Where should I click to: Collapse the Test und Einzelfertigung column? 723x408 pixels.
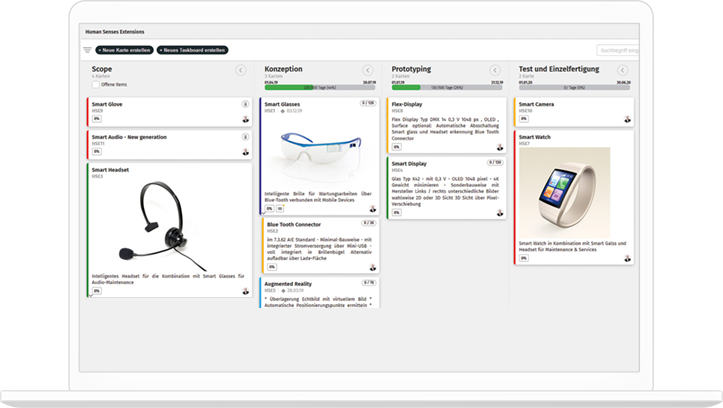click(621, 70)
